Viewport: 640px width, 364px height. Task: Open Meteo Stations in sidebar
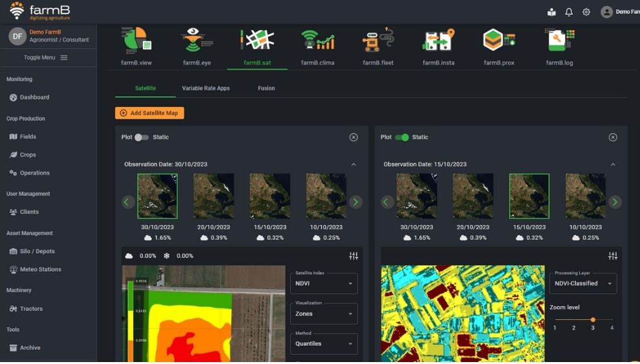point(35,269)
